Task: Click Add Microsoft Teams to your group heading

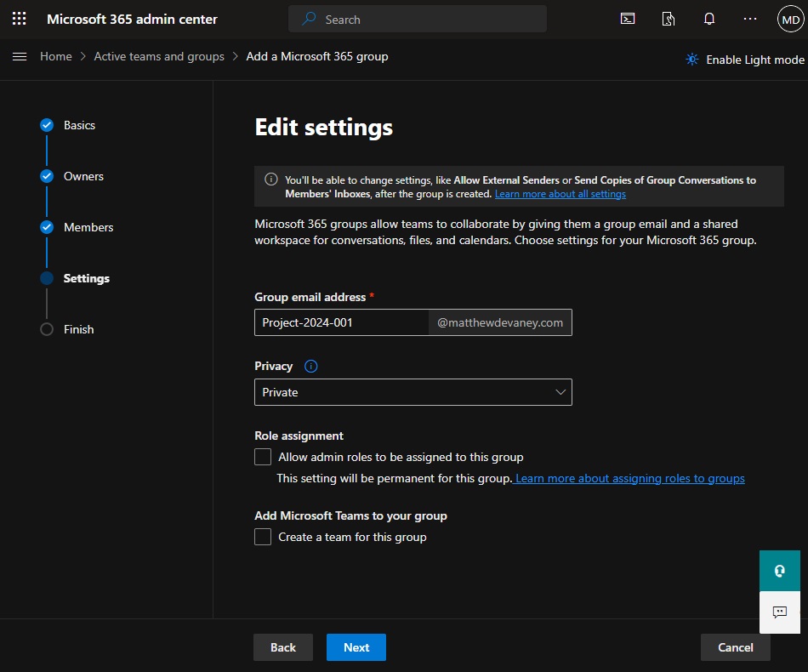Action: 351,515
